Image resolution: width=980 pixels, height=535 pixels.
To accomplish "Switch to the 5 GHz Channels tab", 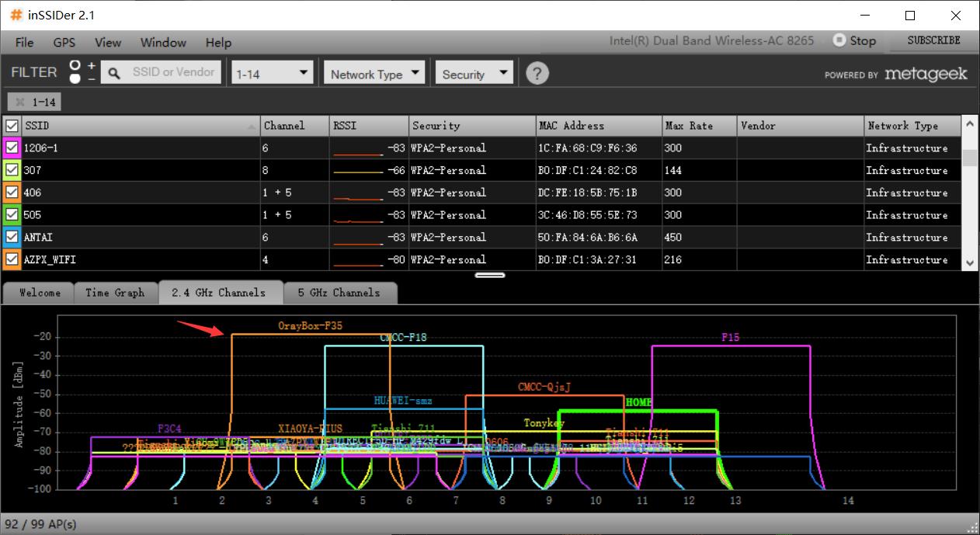I will click(339, 293).
